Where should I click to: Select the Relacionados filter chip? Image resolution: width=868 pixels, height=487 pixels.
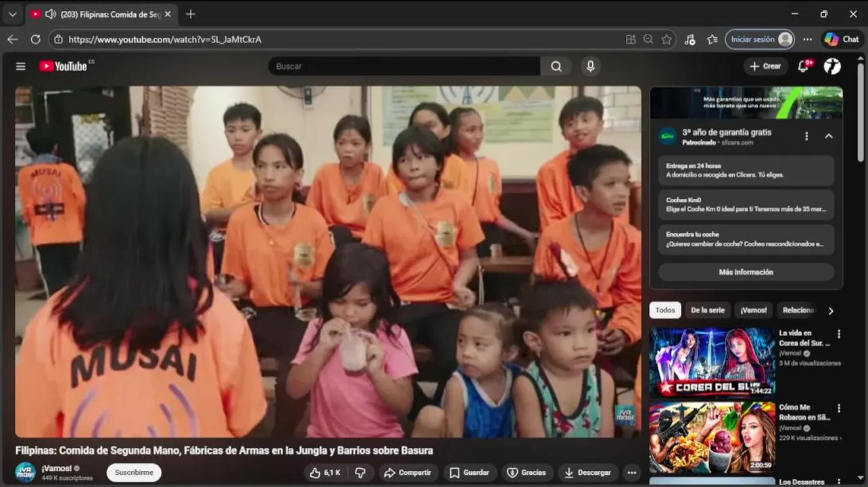(x=798, y=310)
